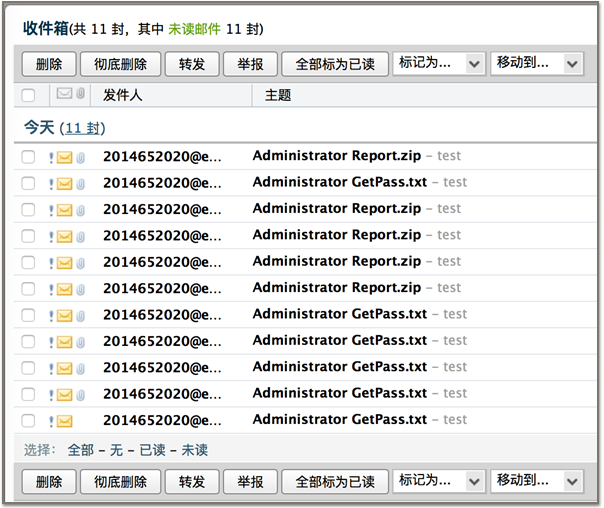Click the sender 2014652020@e... in the tenth row
The height and width of the screenshot is (508, 604).
[x=162, y=394]
